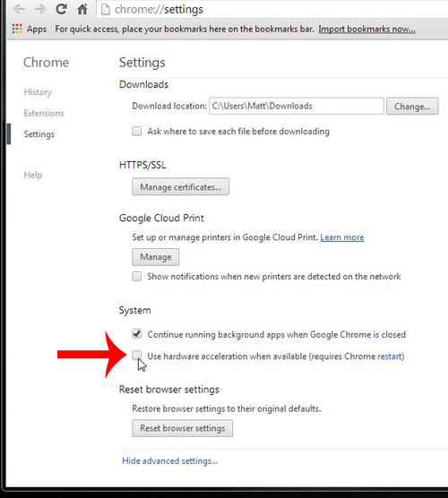
Task: Click the Change download location button
Action: pos(412,106)
